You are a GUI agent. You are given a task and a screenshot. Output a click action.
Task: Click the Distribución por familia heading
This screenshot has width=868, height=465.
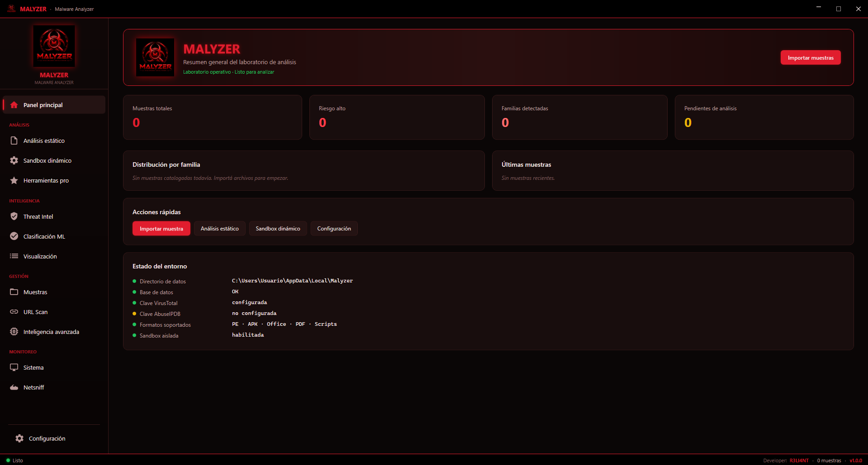pyautogui.click(x=166, y=164)
